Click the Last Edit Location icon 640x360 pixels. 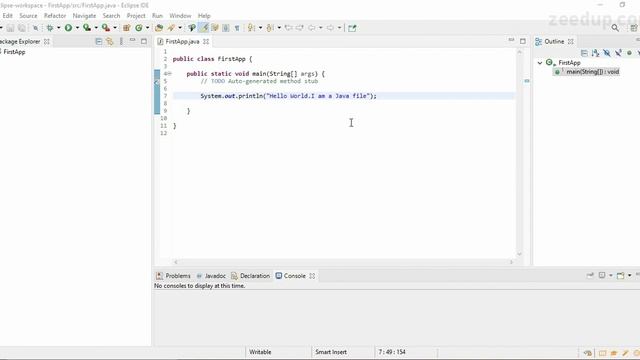click(288, 28)
